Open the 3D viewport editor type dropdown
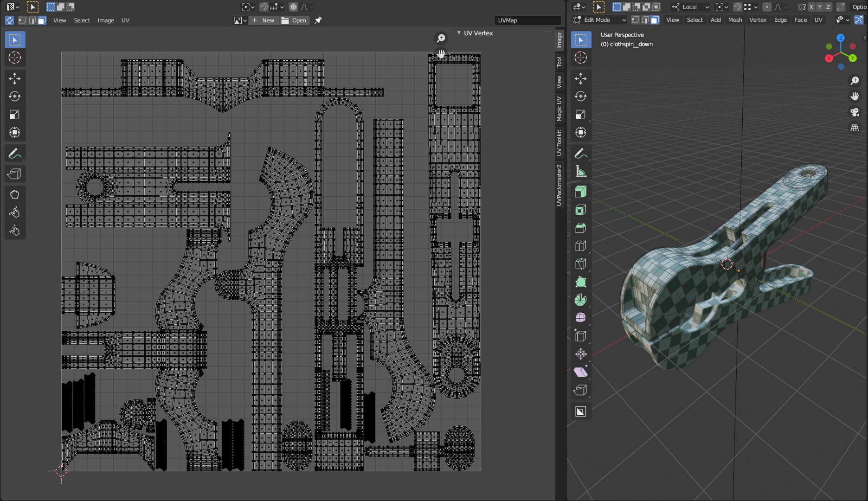The height and width of the screenshot is (501, 868). click(x=579, y=7)
